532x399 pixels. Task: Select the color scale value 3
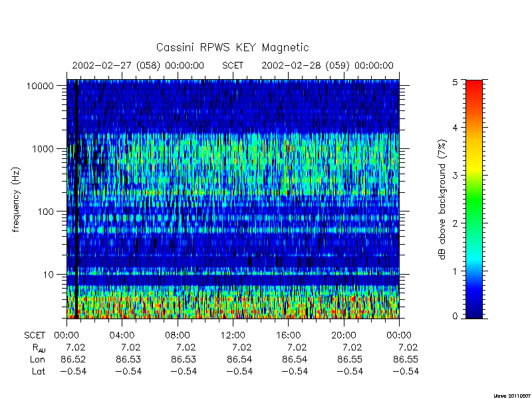[455, 176]
